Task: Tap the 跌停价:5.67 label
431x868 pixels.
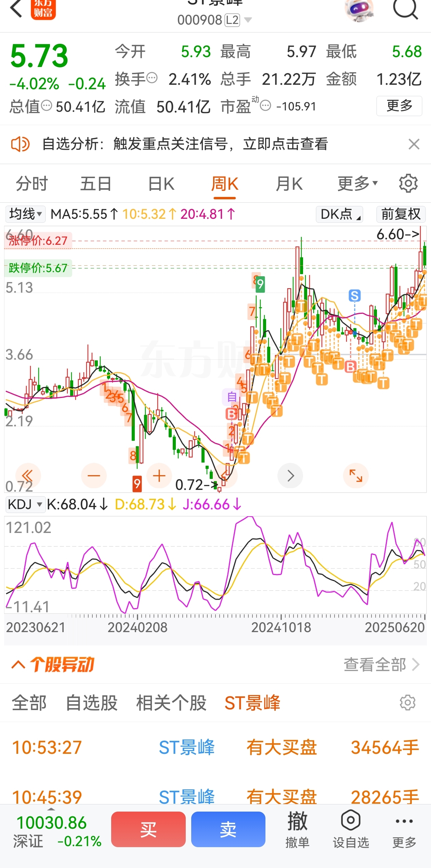Action: [x=38, y=268]
